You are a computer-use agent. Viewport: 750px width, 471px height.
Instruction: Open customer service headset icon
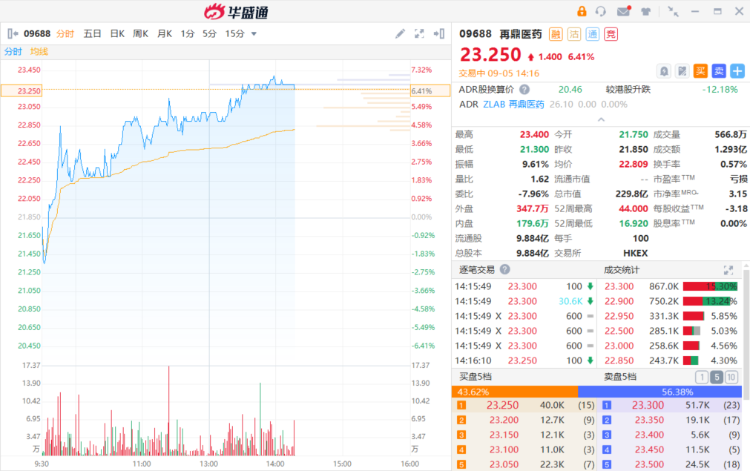click(601, 11)
